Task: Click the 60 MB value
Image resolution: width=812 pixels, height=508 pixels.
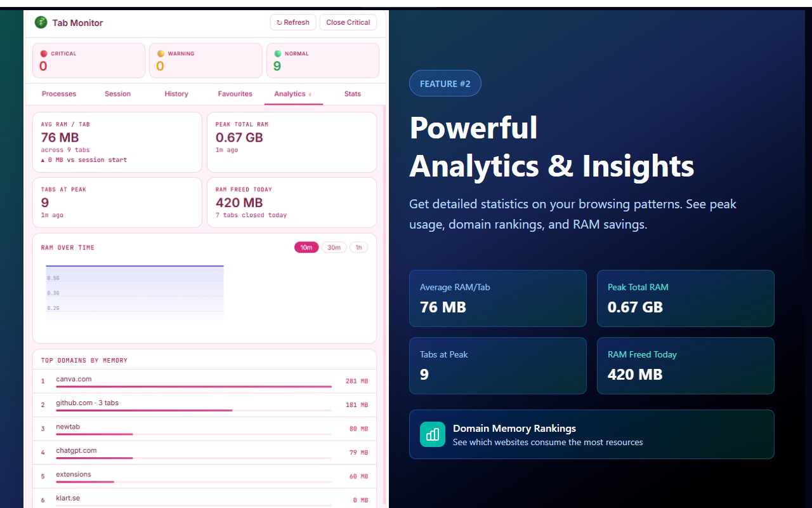Action: (358, 476)
